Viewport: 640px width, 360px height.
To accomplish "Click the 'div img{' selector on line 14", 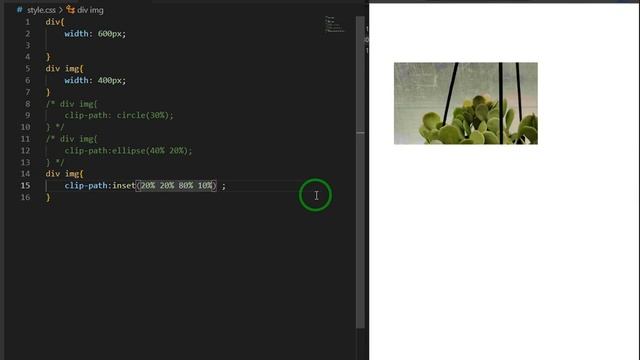I will click(x=64, y=173).
